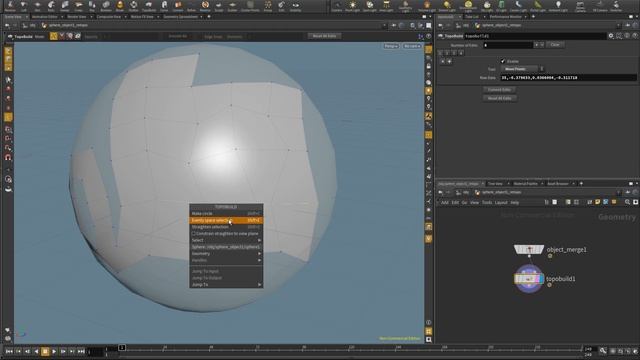Toggle the highlighted lighting icon in display strip
This screenshot has height=360, width=640.
point(429,91)
